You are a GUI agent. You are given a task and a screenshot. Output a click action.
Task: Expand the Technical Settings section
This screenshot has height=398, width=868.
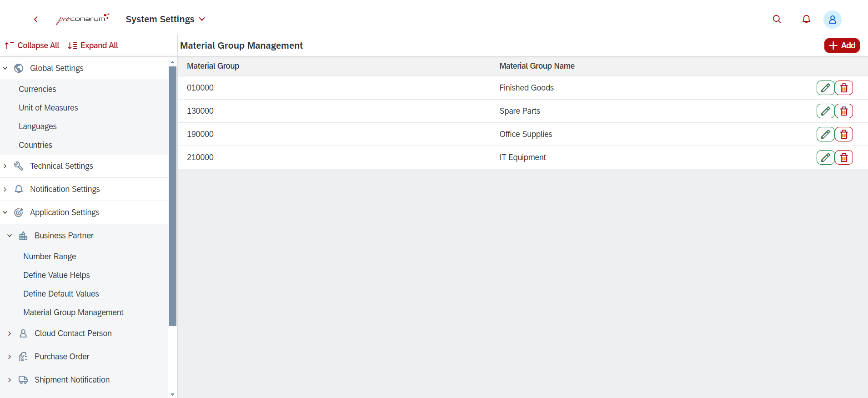(5, 166)
